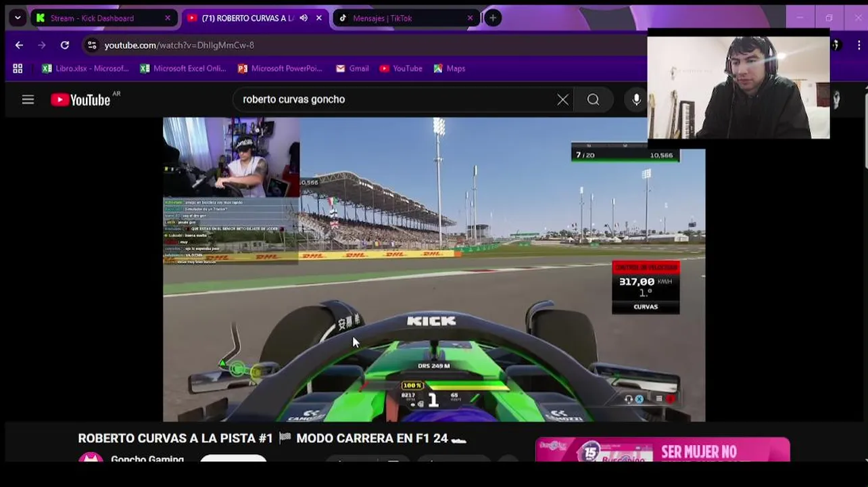Switch to Mensajes | TikTok tab

pyautogui.click(x=406, y=18)
